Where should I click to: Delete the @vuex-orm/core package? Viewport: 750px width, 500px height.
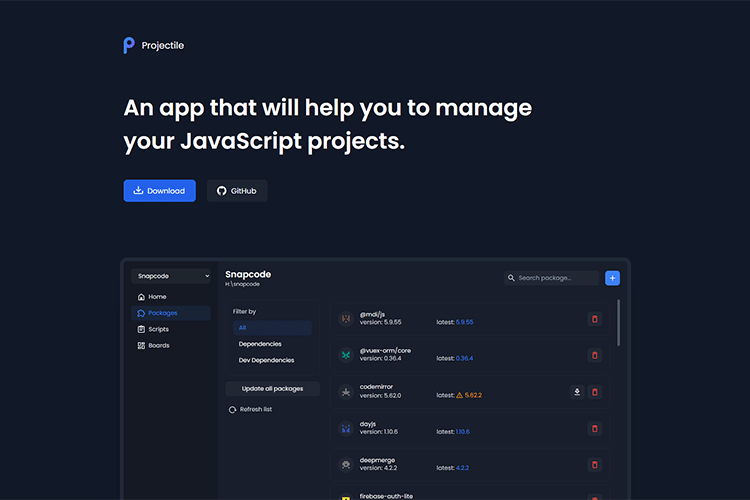(594, 355)
